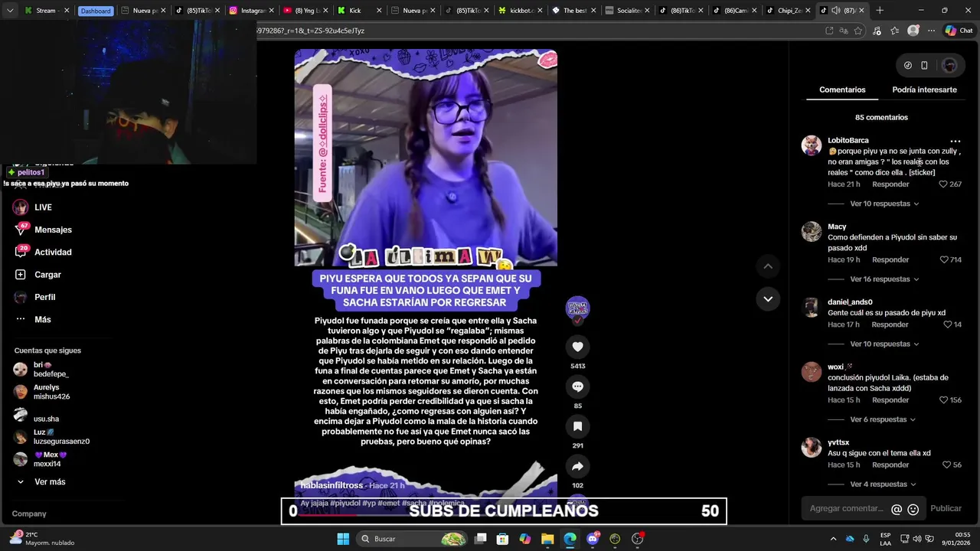Go to the previous video with the up arrow
The height and width of the screenshot is (551, 980).
coord(768,266)
